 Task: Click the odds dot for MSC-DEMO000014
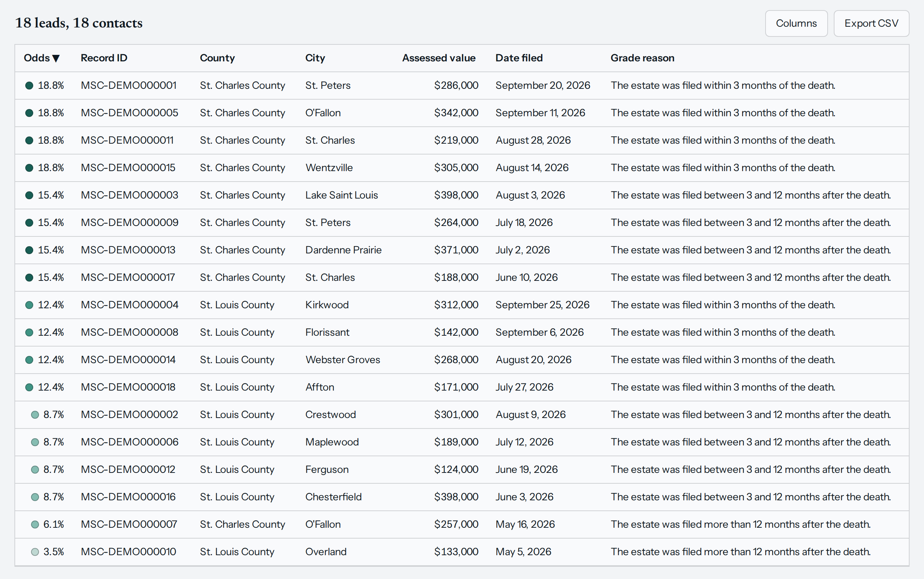tap(29, 360)
